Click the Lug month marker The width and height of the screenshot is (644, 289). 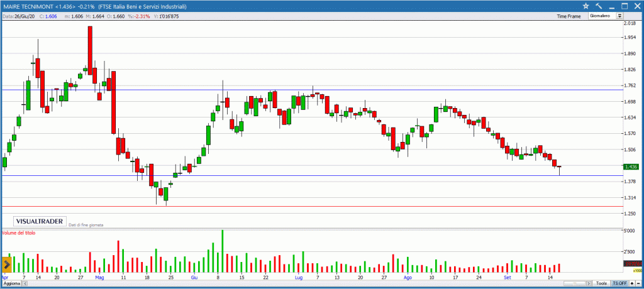[298, 278]
